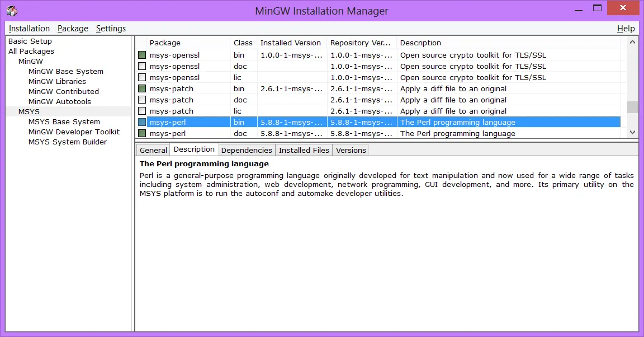The width and height of the screenshot is (644, 337).
Task: Mark the msys-patch doc package checkbox
Action: click(x=142, y=99)
